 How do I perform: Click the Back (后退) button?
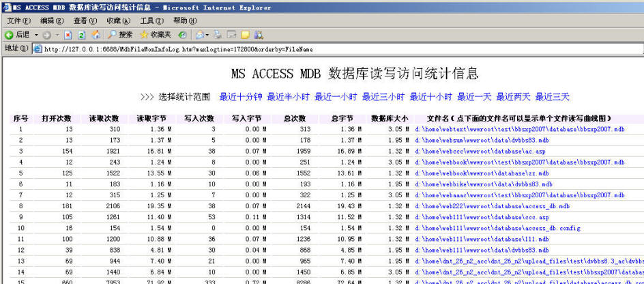[x=17, y=35]
